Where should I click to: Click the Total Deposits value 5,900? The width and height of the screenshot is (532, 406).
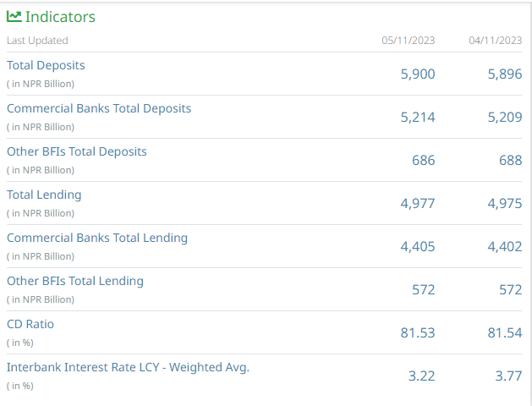click(x=418, y=74)
